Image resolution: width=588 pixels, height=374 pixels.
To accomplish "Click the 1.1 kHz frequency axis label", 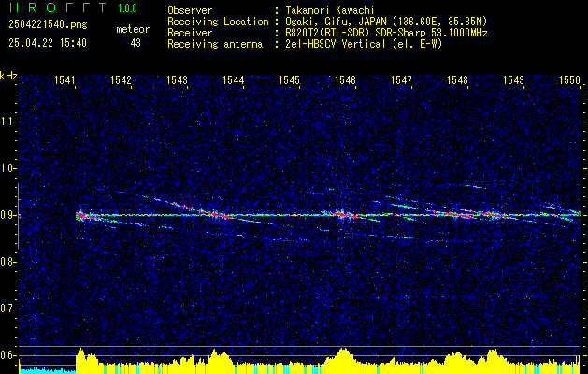I will click(x=7, y=122).
